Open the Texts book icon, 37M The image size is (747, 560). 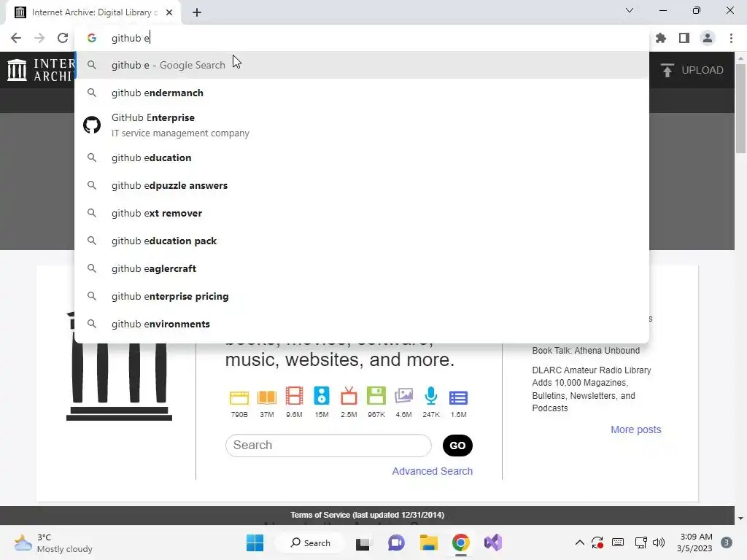(x=267, y=397)
